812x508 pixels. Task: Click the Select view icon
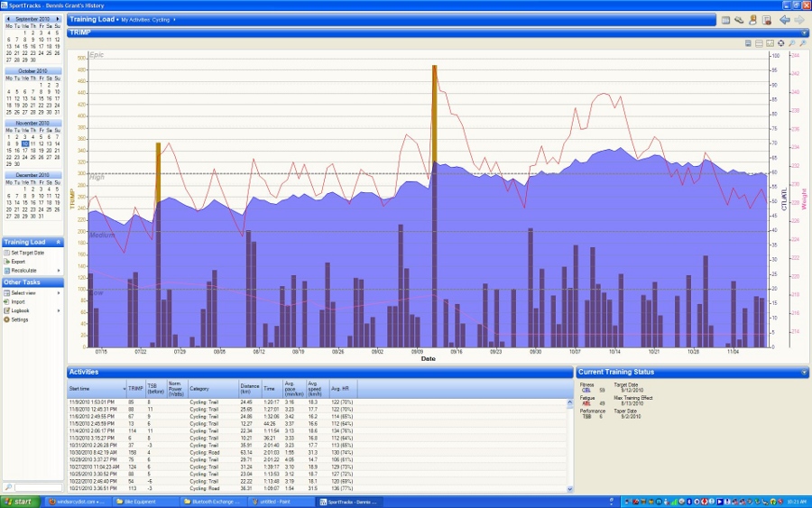[x=6, y=293]
